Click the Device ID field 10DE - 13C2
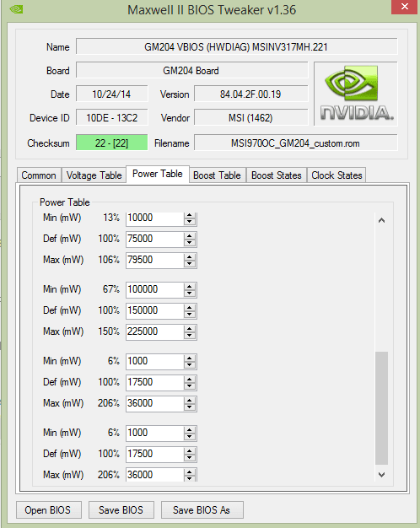 pos(111,117)
